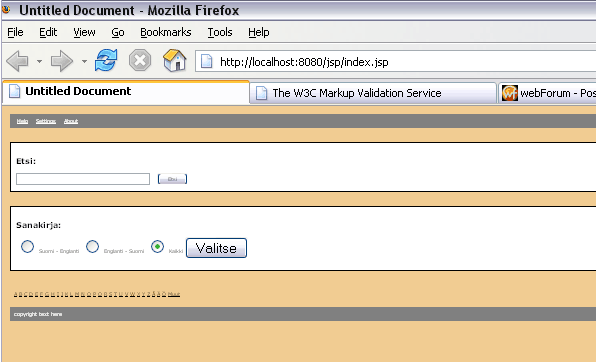The width and height of the screenshot is (596, 362).
Task: Go forward with the Forward arrow
Action: tap(61, 61)
